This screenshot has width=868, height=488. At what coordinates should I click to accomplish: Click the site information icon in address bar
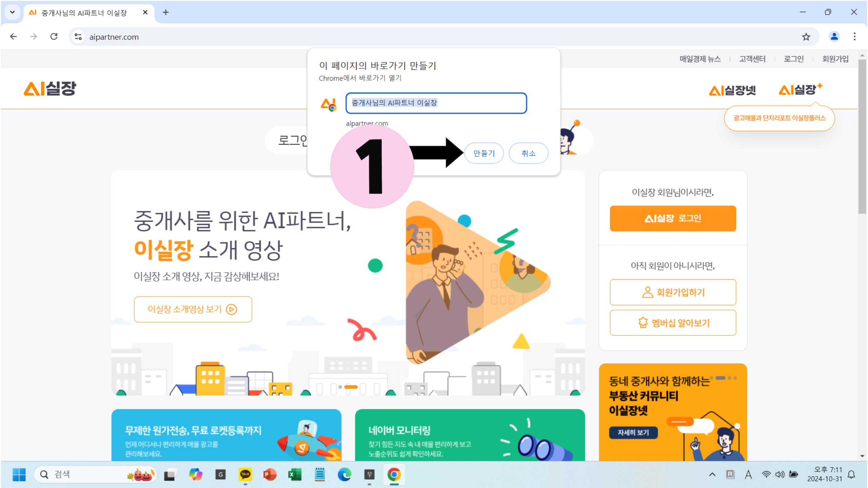pyautogui.click(x=78, y=37)
